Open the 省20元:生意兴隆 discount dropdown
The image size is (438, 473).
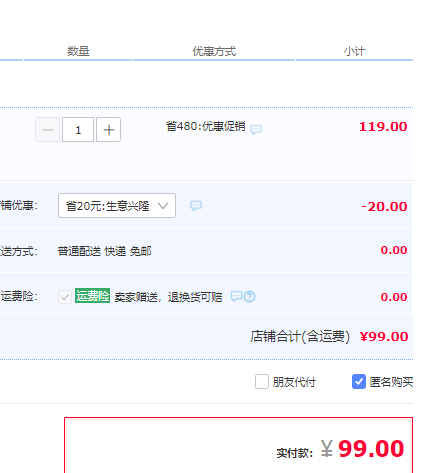pos(117,206)
